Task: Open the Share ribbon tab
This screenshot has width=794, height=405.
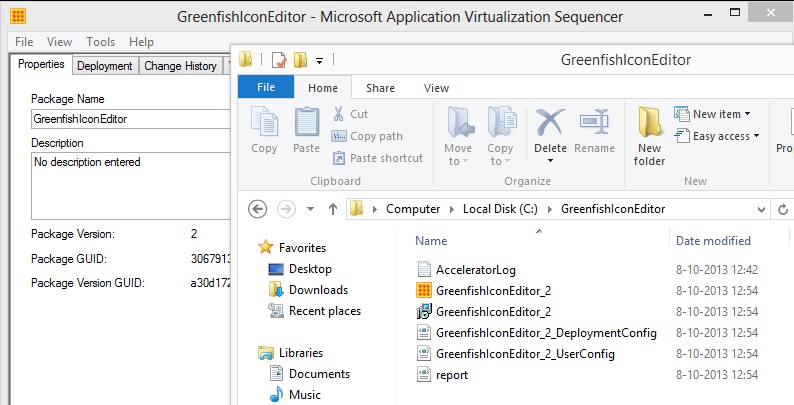Action: [x=380, y=88]
